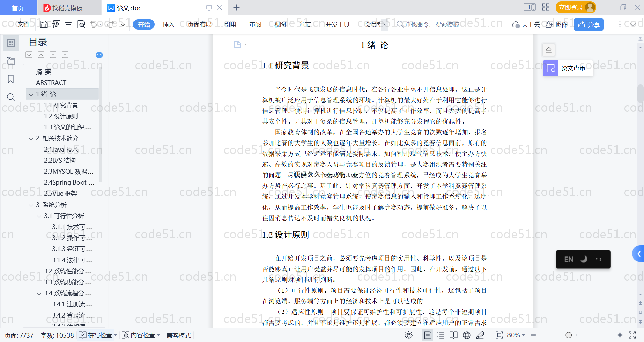Click the 未上云 cloud status button
644x342 pixels.
coord(526,24)
